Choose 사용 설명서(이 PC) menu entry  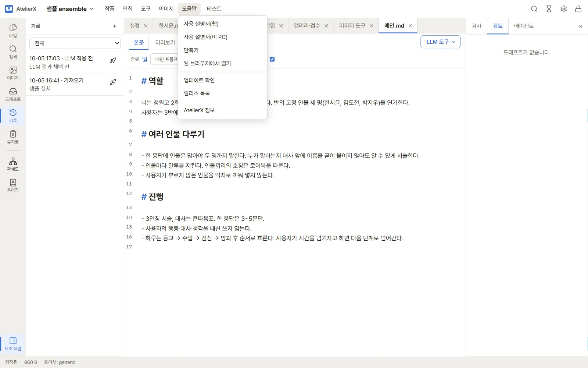click(222, 37)
